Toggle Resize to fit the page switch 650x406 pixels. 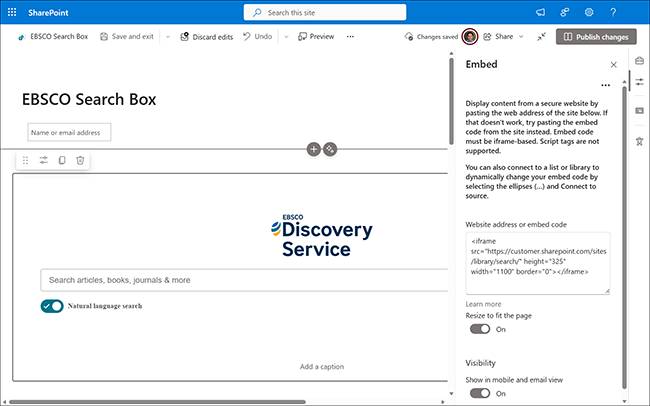480,329
